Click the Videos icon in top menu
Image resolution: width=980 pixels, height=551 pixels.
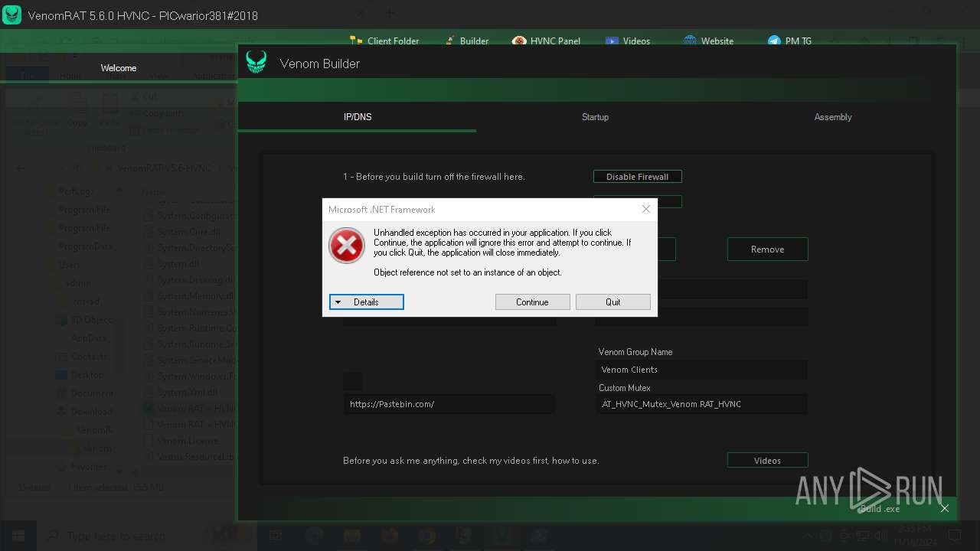pos(612,41)
